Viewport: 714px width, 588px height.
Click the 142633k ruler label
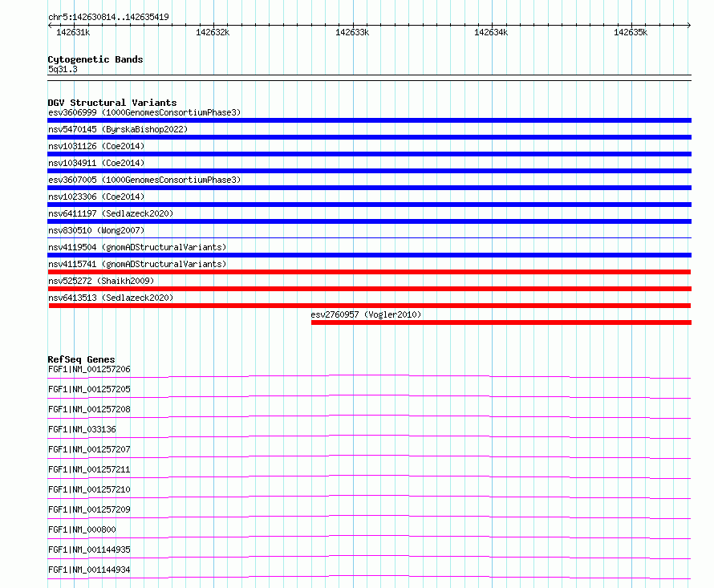coord(352,32)
